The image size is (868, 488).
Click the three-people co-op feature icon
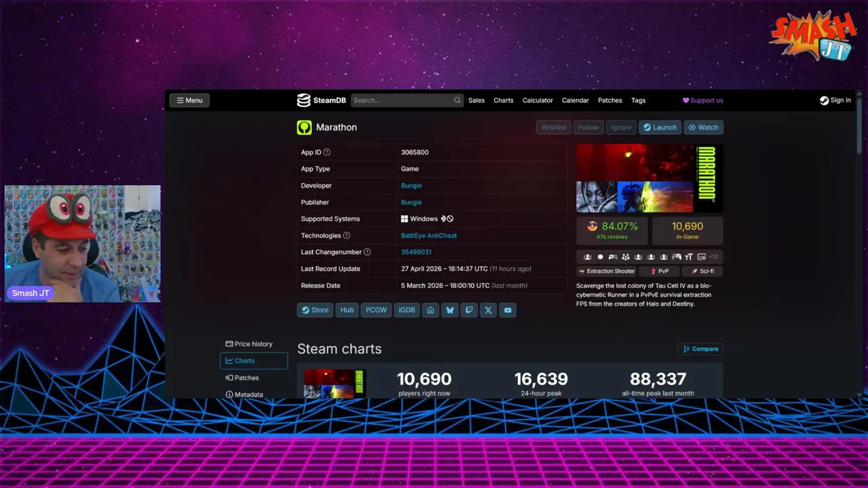tap(625, 257)
